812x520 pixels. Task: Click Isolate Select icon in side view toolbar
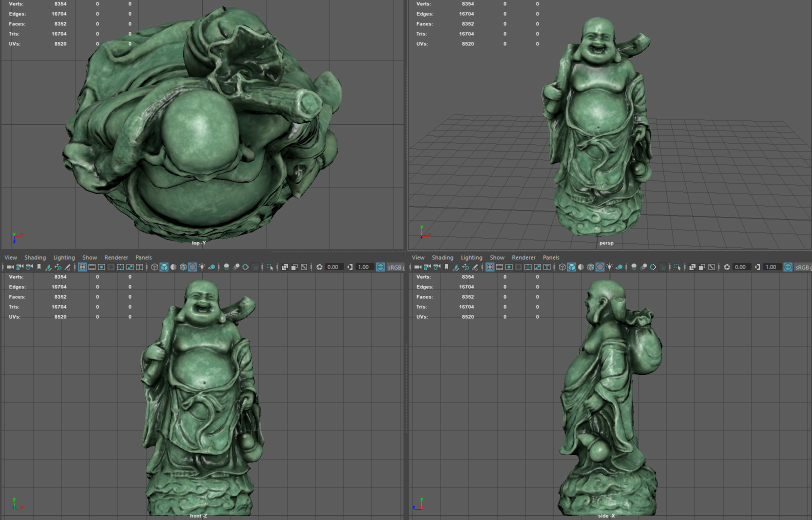pyautogui.click(x=677, y=267)
